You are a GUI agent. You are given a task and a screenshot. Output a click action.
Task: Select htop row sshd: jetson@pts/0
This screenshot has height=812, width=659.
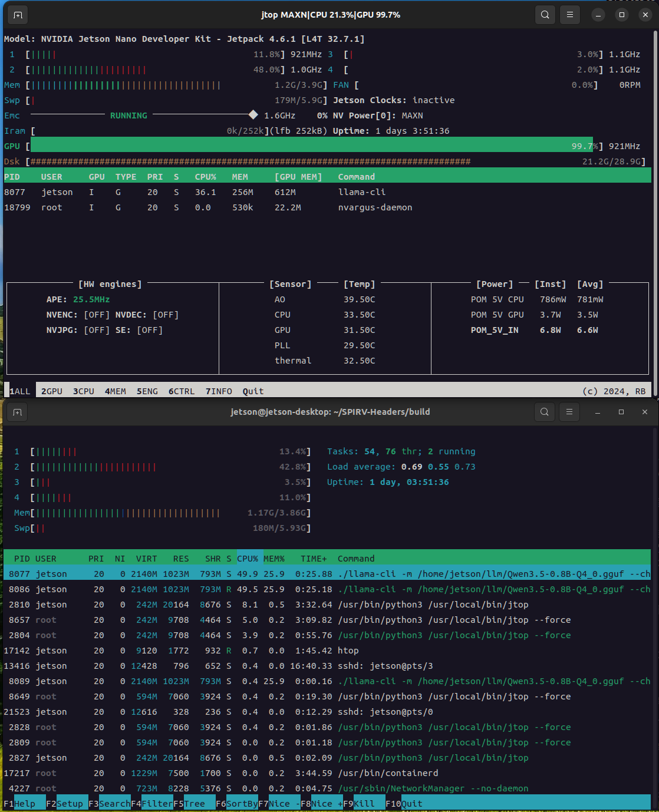click(328, 712)
